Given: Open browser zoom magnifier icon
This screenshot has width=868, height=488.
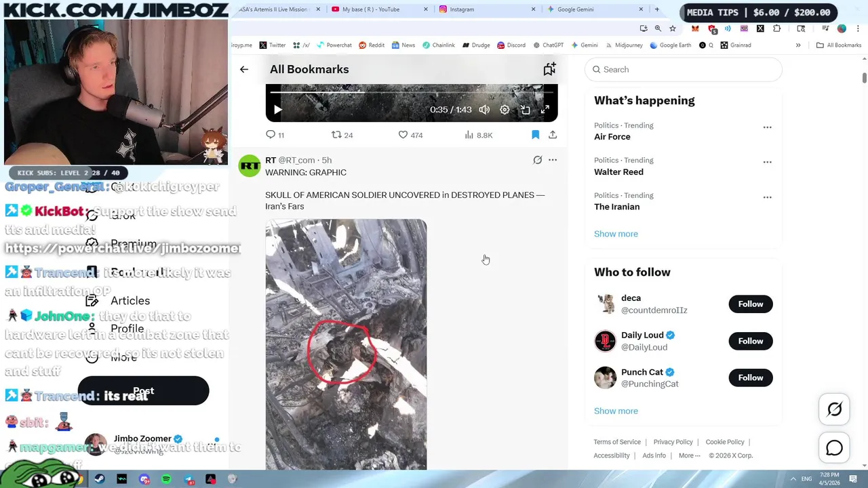Looking at the screenshot, I should tap(658, 28).
